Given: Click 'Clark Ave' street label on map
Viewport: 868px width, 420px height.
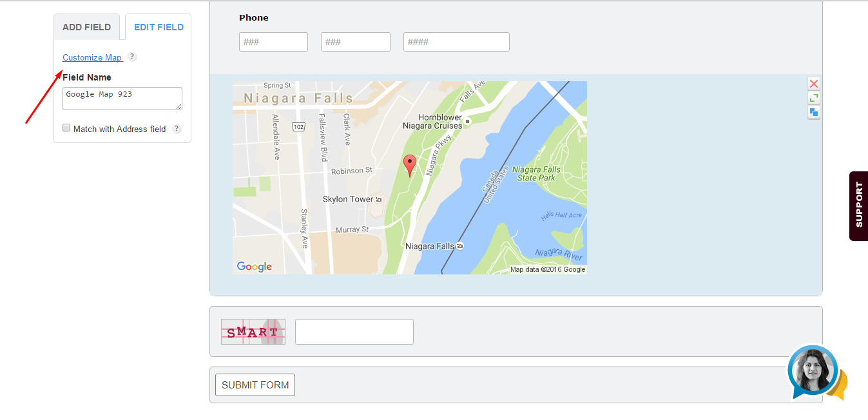Looking at the screenshot, I should (x=347, y=129).
